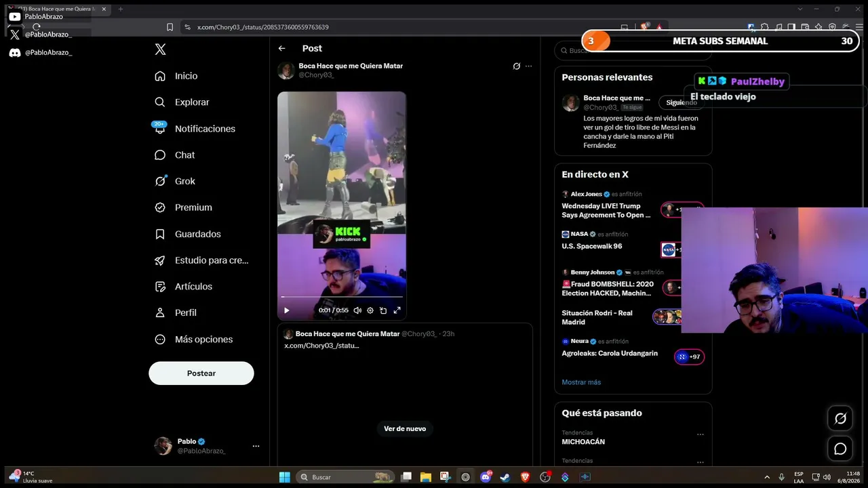Click the Estudio para creadores rocket icon
Image resolution: width=868 pixels, height=488 pixels.
coord(160,260)
